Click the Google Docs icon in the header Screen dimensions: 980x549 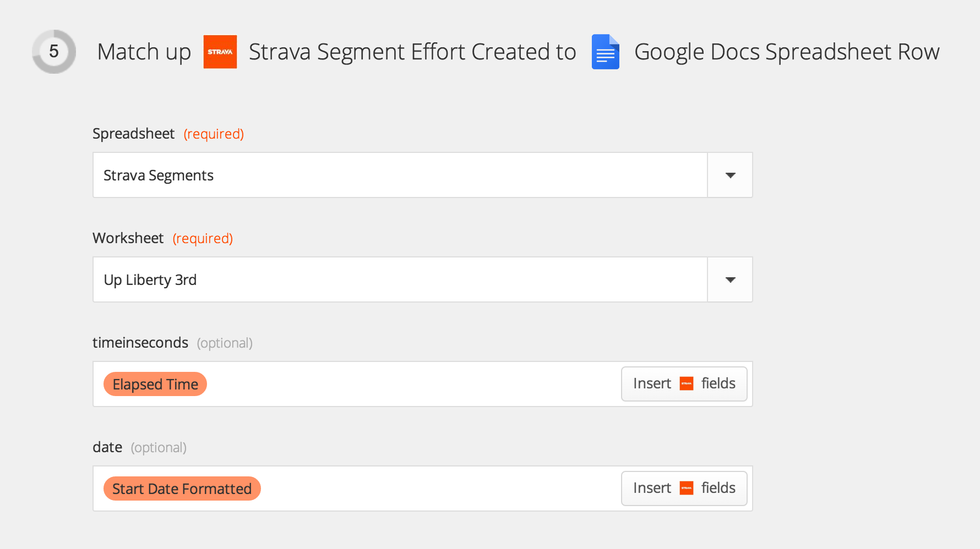606,52
